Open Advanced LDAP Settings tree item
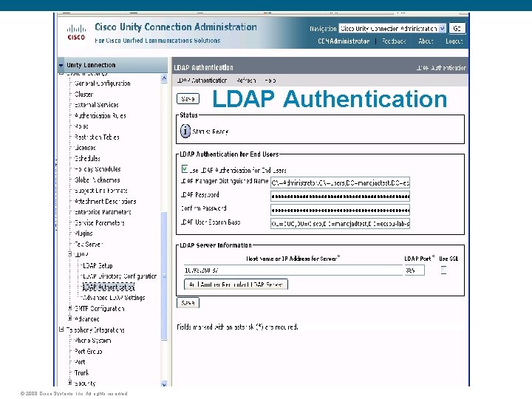 point(114,298)
